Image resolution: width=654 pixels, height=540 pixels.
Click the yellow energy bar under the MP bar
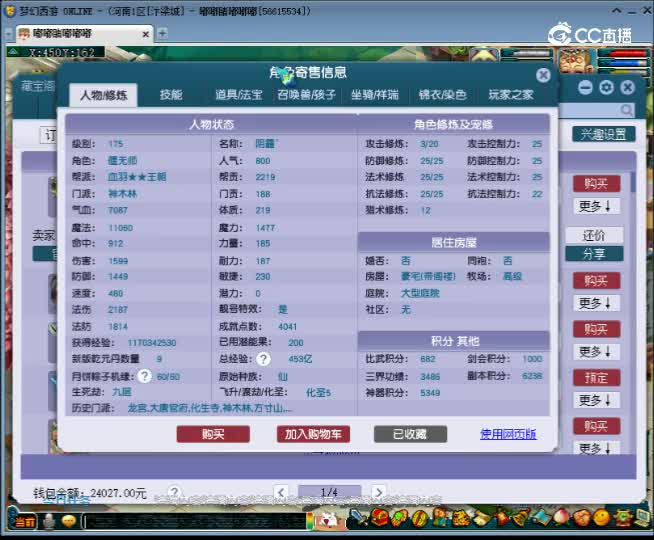623,71
